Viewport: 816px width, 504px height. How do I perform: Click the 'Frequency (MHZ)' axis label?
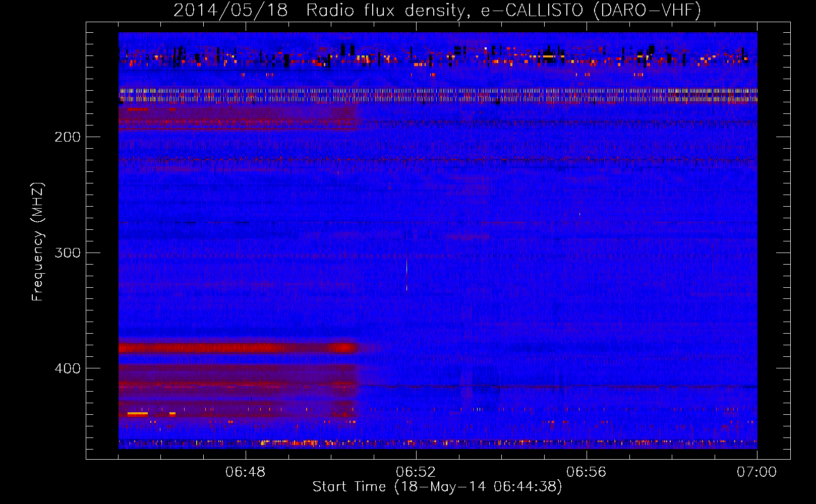[38, 242]
